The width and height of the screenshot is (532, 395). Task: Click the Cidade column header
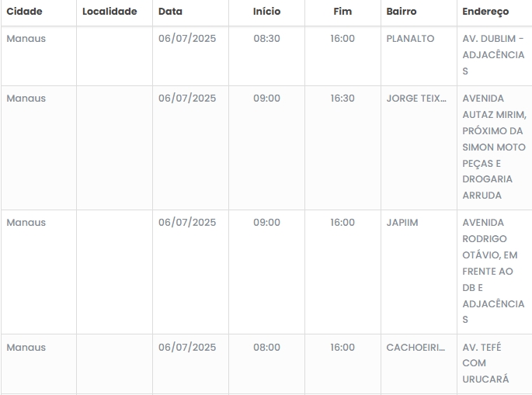[x=24, y=12]
